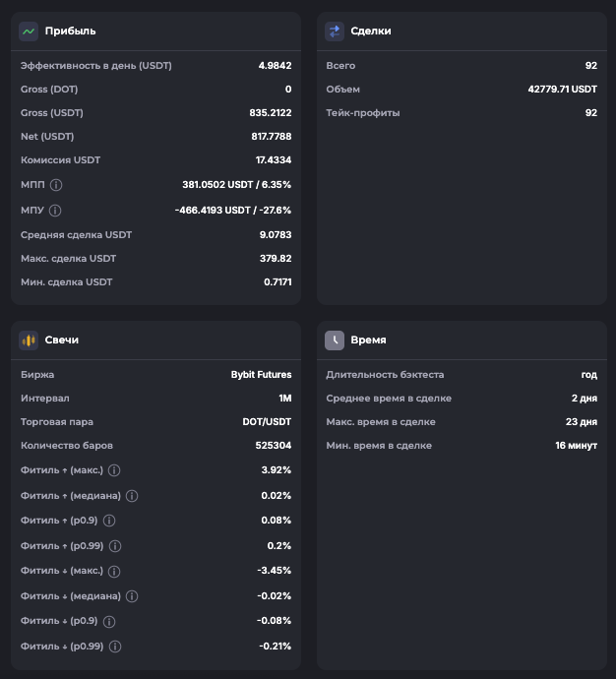Show info for lower Фитиль (макс.)
This screenshot has height=679, width=616.
(114, 572)
